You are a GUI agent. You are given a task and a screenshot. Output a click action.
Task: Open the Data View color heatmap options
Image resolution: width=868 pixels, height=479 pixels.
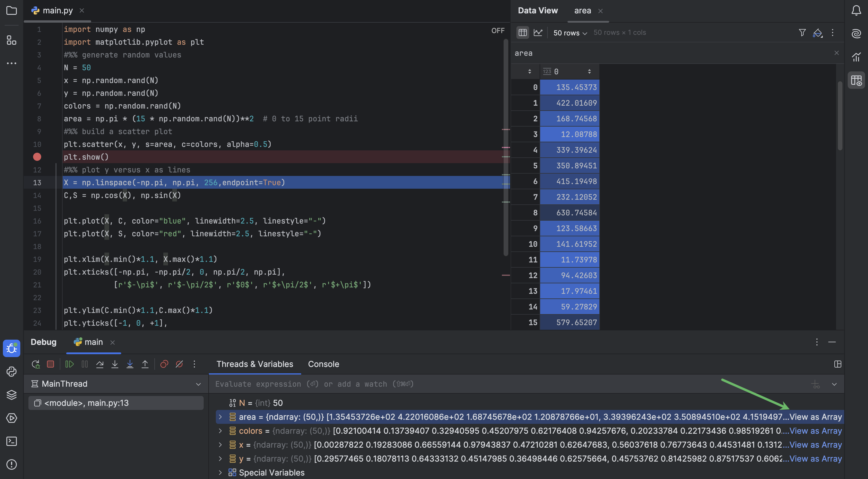point(818,32)
